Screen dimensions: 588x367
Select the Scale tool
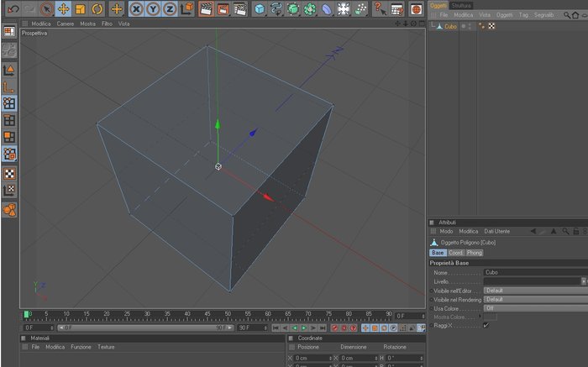tap(81, 8)
